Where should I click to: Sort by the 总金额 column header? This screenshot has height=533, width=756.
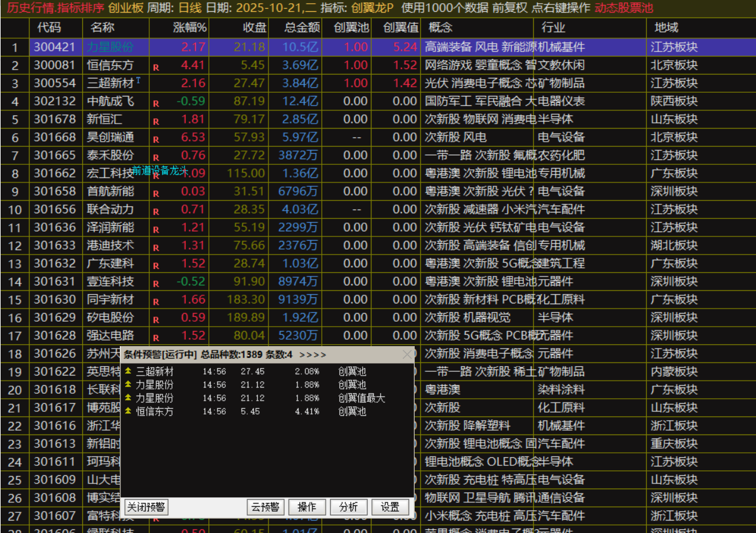click(x=302, y=28)
